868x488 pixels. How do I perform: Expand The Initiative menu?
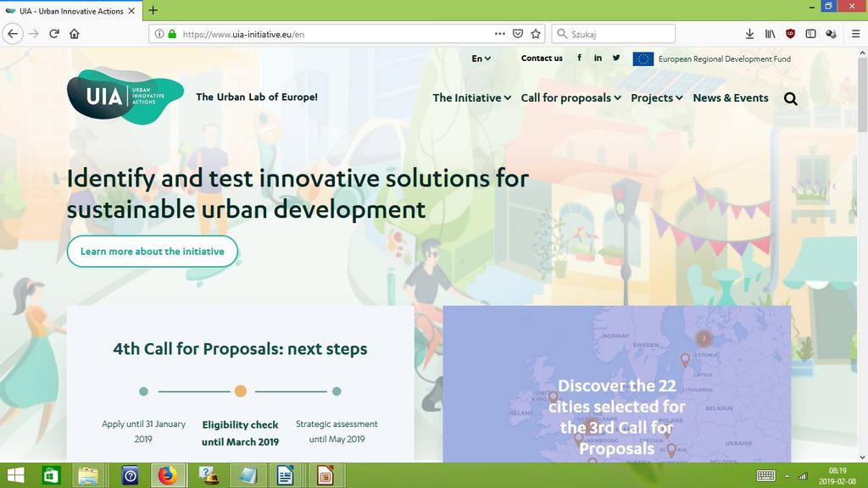[x=471, y=98]
